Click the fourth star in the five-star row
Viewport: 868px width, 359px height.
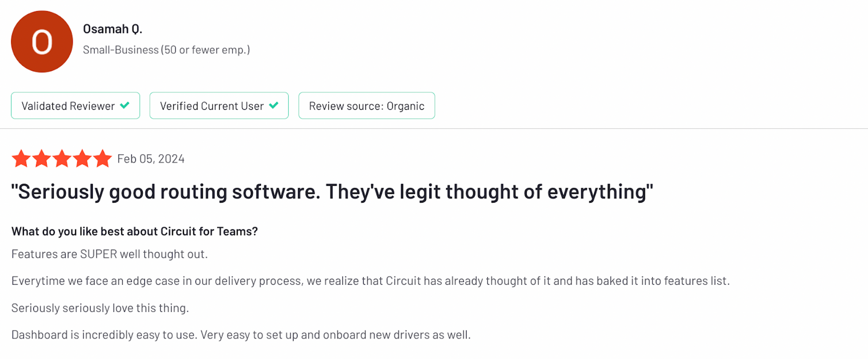pyautogui.click(x=82, y=158)
